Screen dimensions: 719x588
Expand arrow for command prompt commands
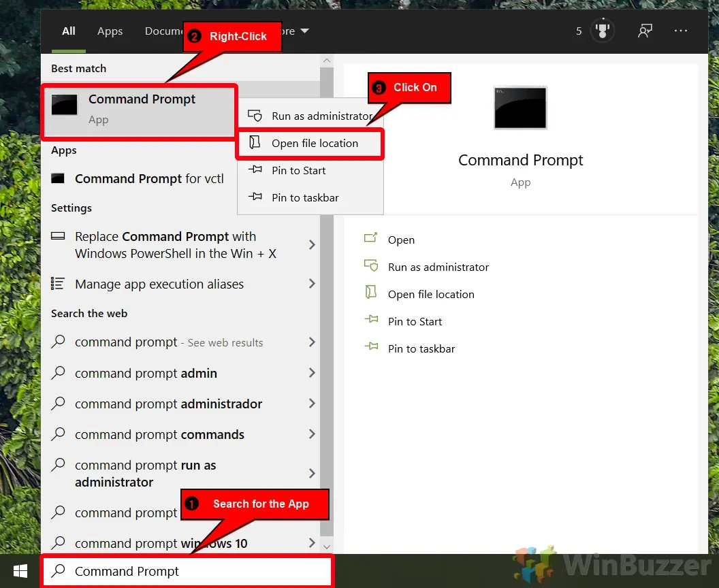[x=313, y=434]
